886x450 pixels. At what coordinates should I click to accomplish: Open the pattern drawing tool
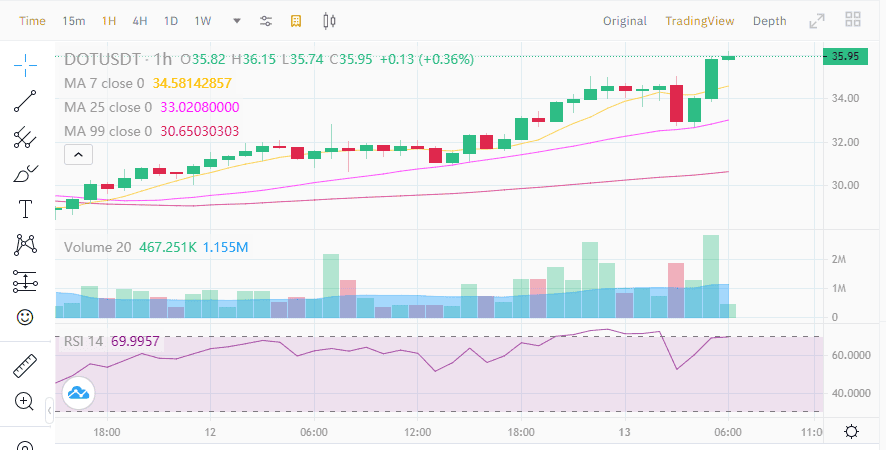point(25,245)
